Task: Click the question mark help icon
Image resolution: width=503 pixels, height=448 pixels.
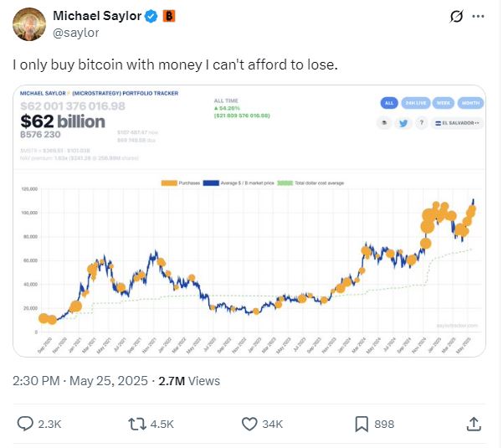Action: 422,123
